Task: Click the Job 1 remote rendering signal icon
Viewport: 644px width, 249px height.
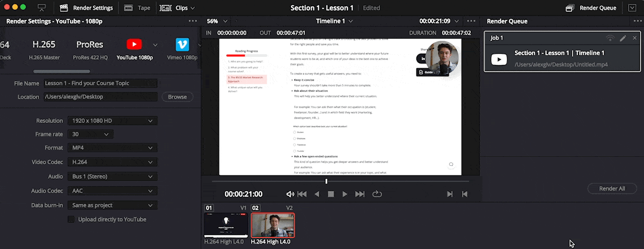Action: coord(610,38)
